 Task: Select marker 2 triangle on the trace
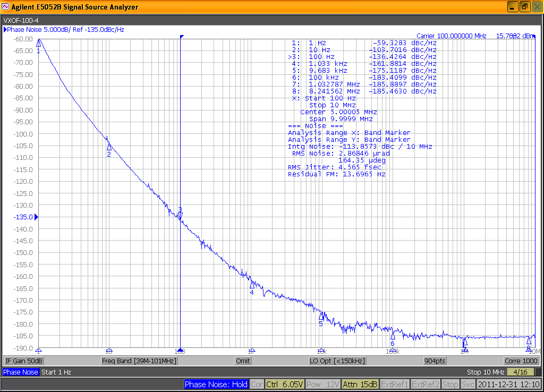point(109,147)
